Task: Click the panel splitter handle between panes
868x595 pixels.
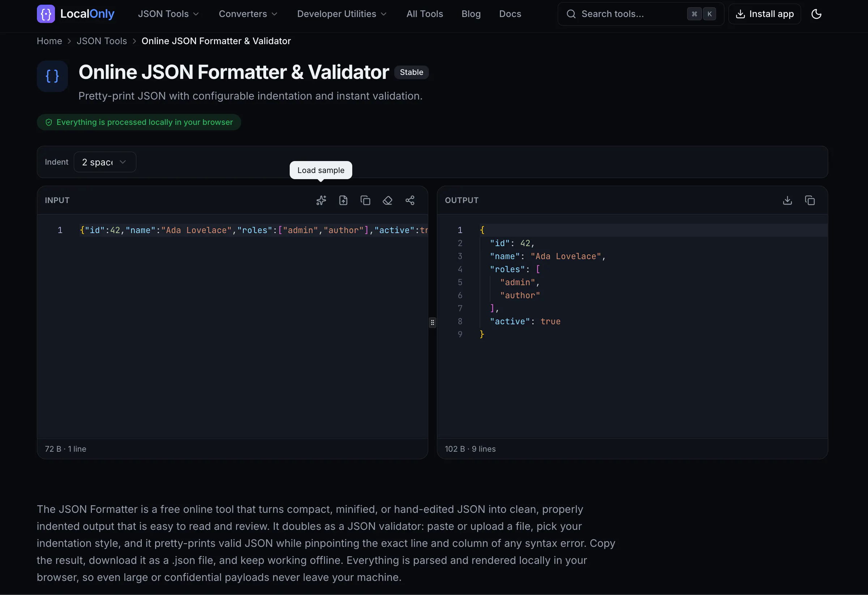Action: tap(433, 322)
